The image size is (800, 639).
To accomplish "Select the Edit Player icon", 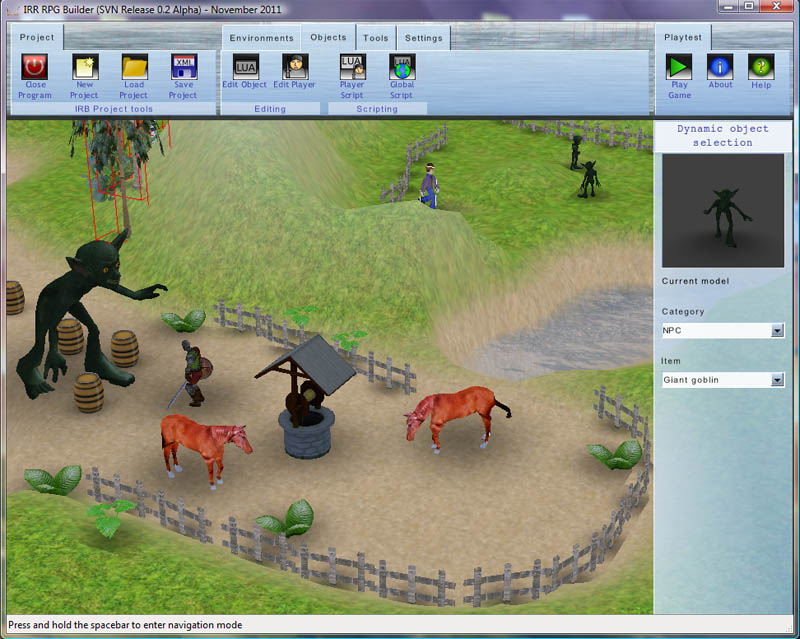I will pyautogui.click(x=294, y=67).
